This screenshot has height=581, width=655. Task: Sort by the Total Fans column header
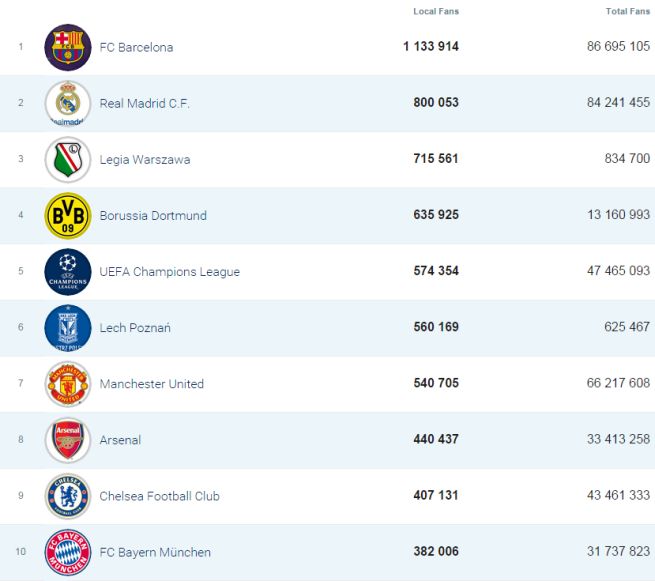click(x=627, y=11)
